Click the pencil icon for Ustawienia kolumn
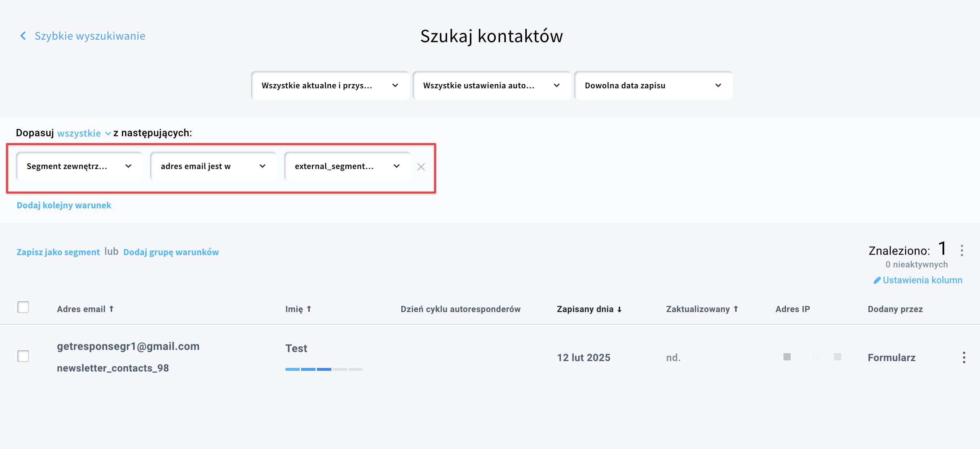 (877, 280)
